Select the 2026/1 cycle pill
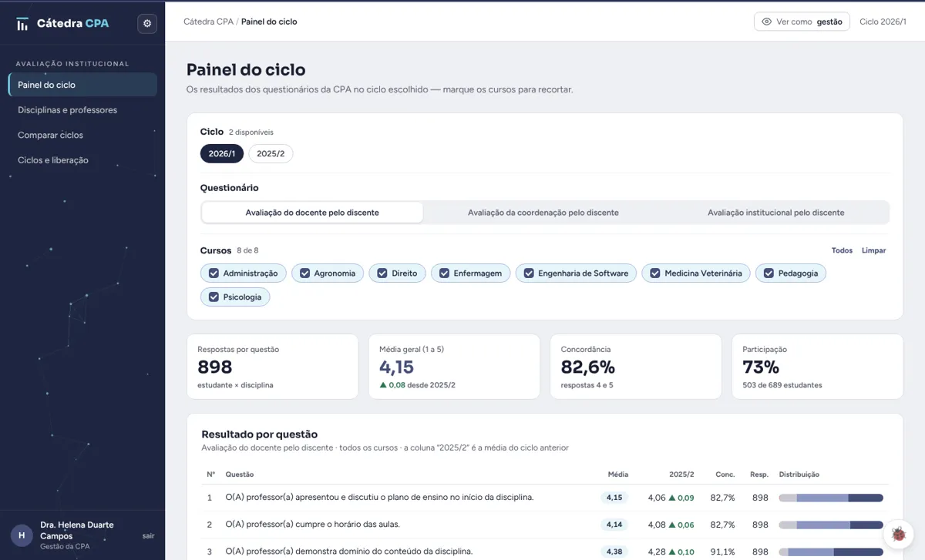Image resolution: width=925 pixels, height=560 pixels. [222, 154]
